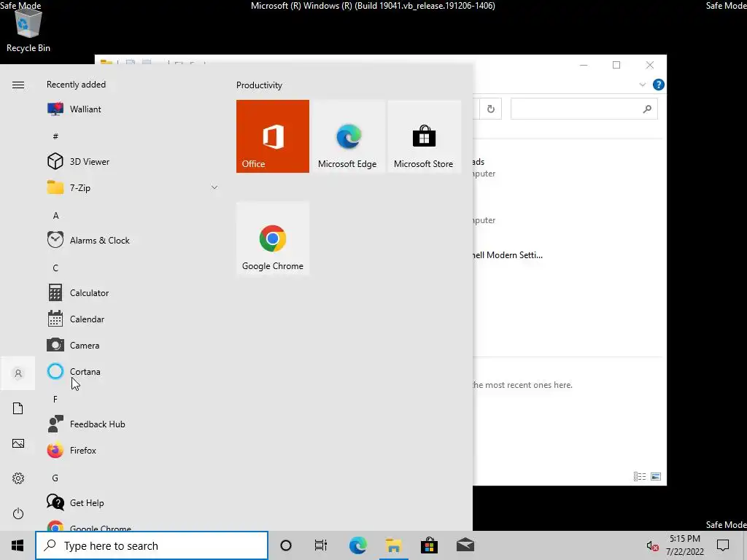Click the File Explorer refresh button
The height and width of the screenshot is (560, 747).
490,109
